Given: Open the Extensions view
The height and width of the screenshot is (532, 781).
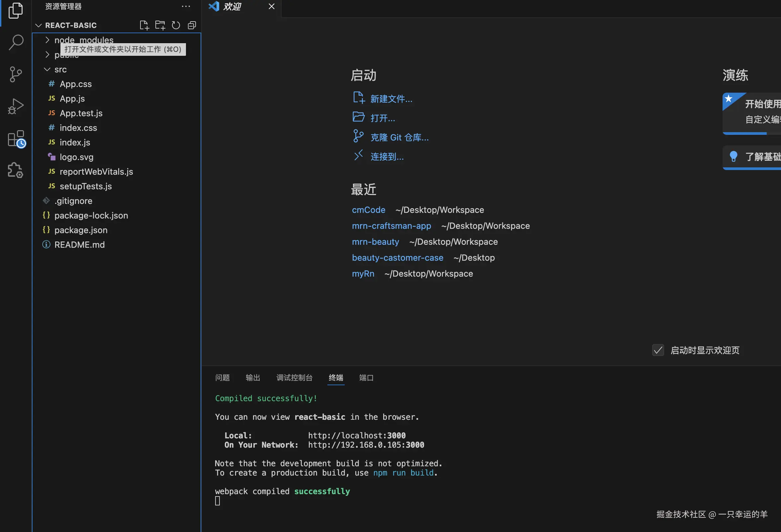Looking at the screenshot, I should [x=17, y=139].
